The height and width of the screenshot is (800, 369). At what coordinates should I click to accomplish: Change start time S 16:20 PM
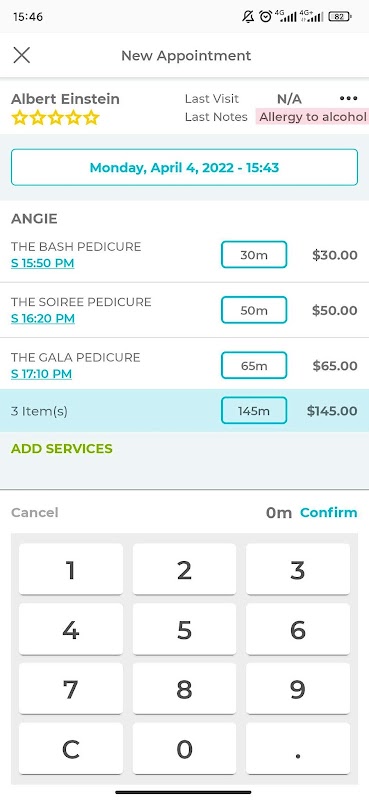pos(43,318)
